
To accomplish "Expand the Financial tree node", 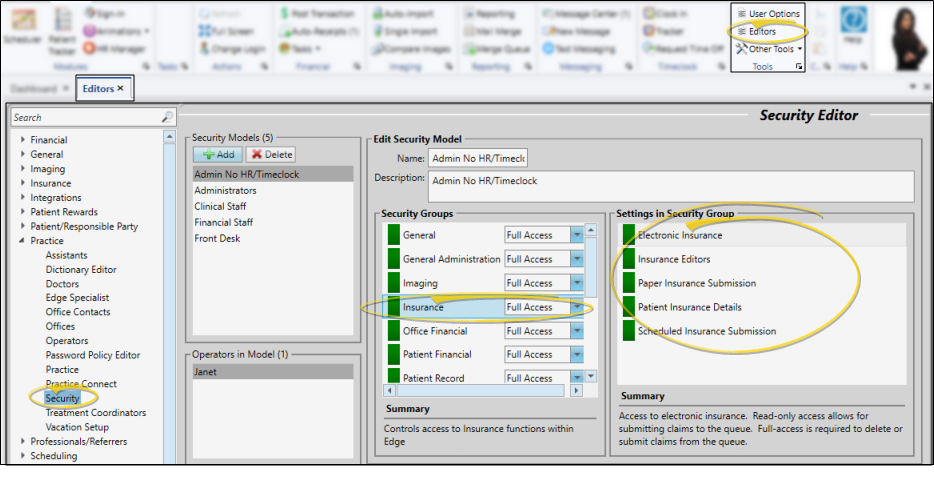I will [23, 141].
